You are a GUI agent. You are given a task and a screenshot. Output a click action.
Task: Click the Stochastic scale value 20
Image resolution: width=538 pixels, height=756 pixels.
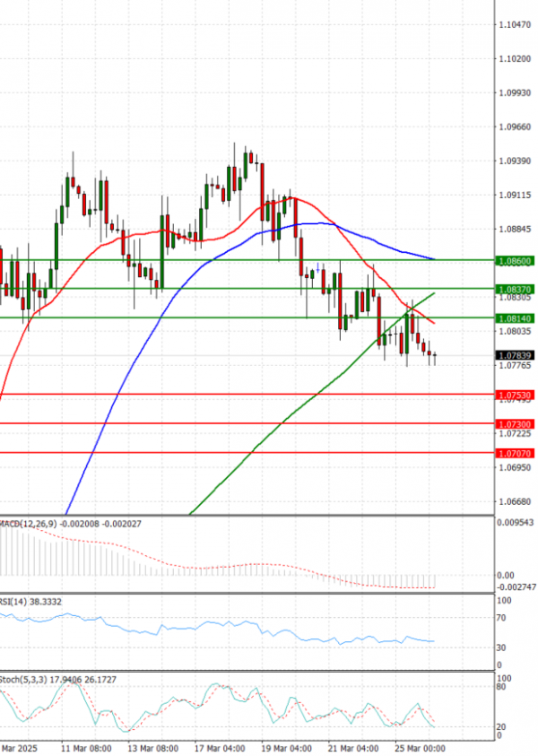tap(501, 727)
